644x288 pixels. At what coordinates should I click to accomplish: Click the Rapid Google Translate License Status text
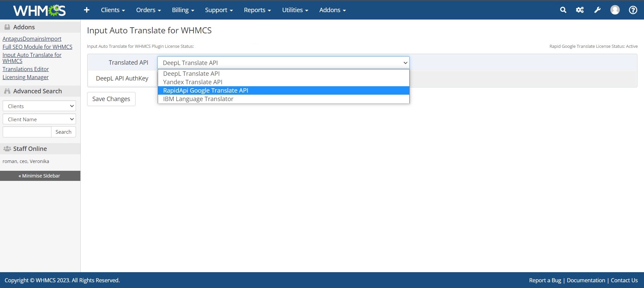click(x=594, y=46)
